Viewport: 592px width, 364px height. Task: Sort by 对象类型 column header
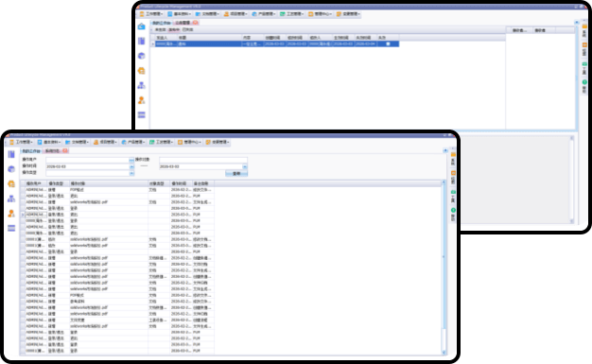click(159, 183)
